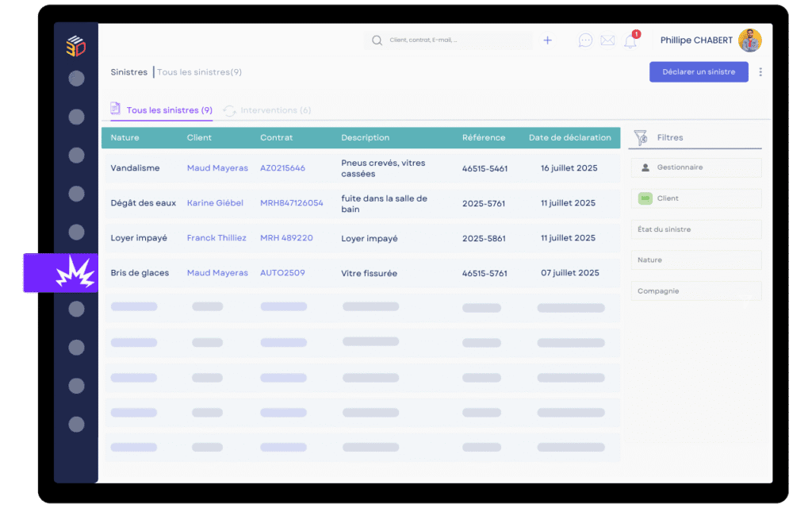Click the three-dot more options menu
This screenshot has width=812, height=508.
[760, 72]
